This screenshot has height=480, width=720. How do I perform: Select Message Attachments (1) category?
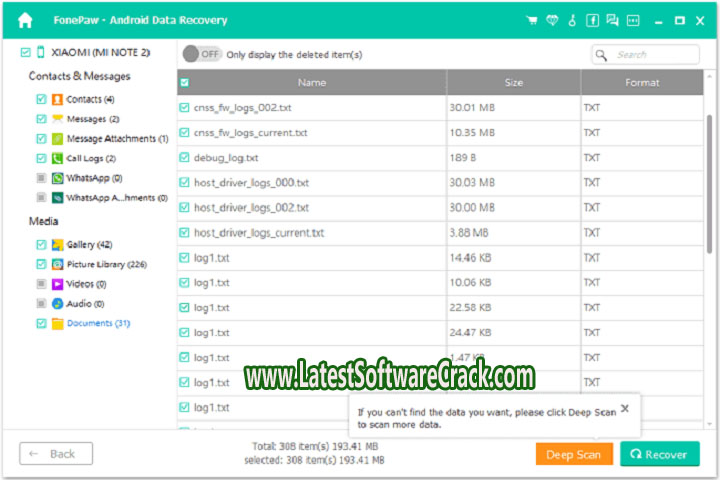tap(118, 139)
